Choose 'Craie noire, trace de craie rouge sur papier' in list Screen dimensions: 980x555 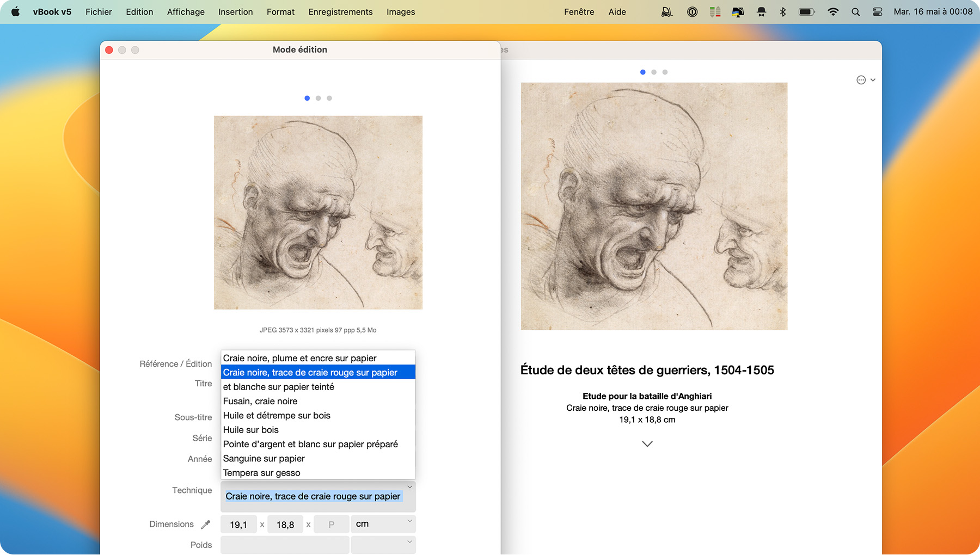[318, 372]
